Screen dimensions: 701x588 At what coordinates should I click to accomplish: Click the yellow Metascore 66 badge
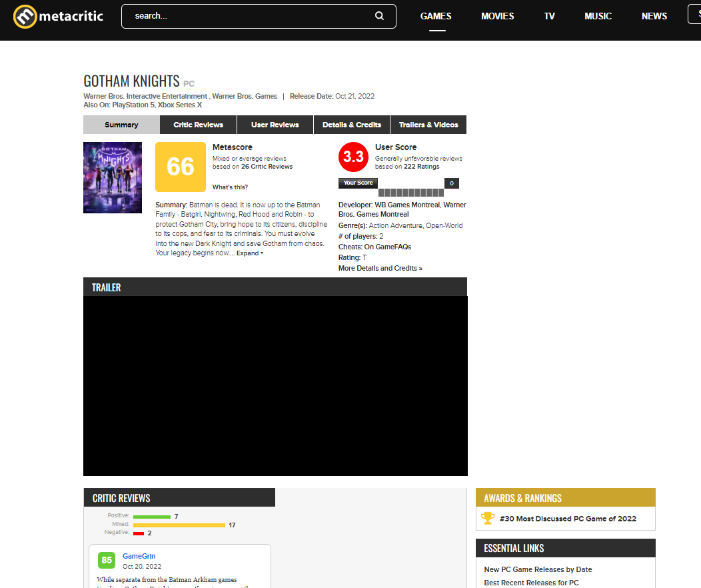point(181,167)
